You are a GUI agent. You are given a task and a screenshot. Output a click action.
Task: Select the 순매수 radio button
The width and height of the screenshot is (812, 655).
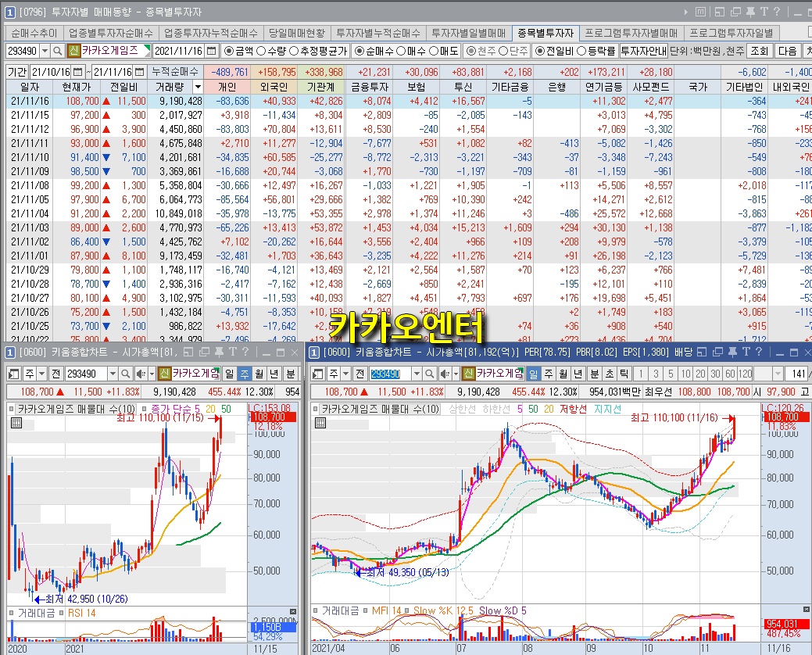pos(359,51)
